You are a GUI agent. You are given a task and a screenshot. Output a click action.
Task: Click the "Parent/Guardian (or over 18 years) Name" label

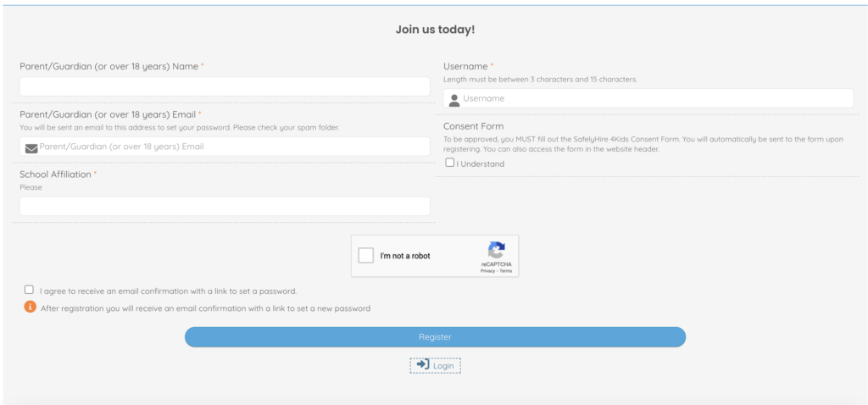[108, 66]
